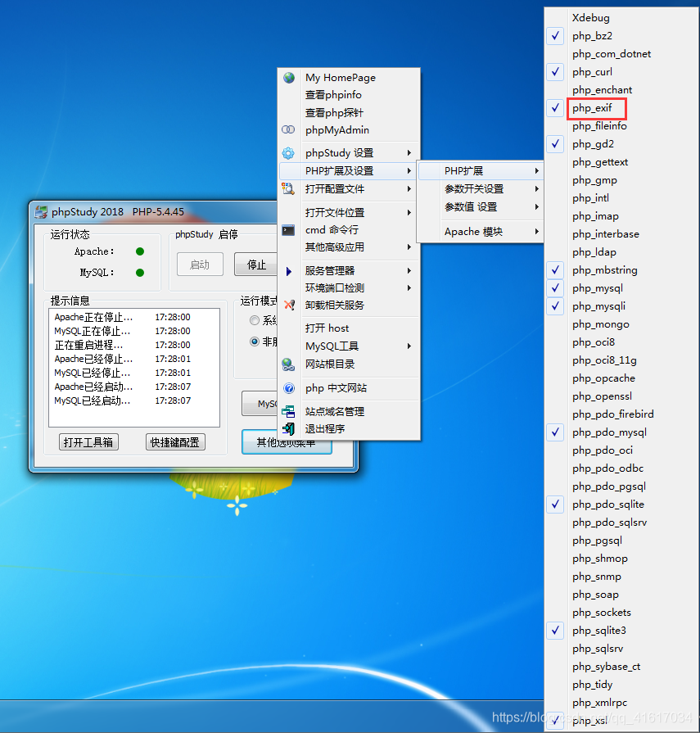This screenshot has width=700, height=733.
Task: Click the blue play icon beside 服务管理器
Action: [x=289, y=271]
